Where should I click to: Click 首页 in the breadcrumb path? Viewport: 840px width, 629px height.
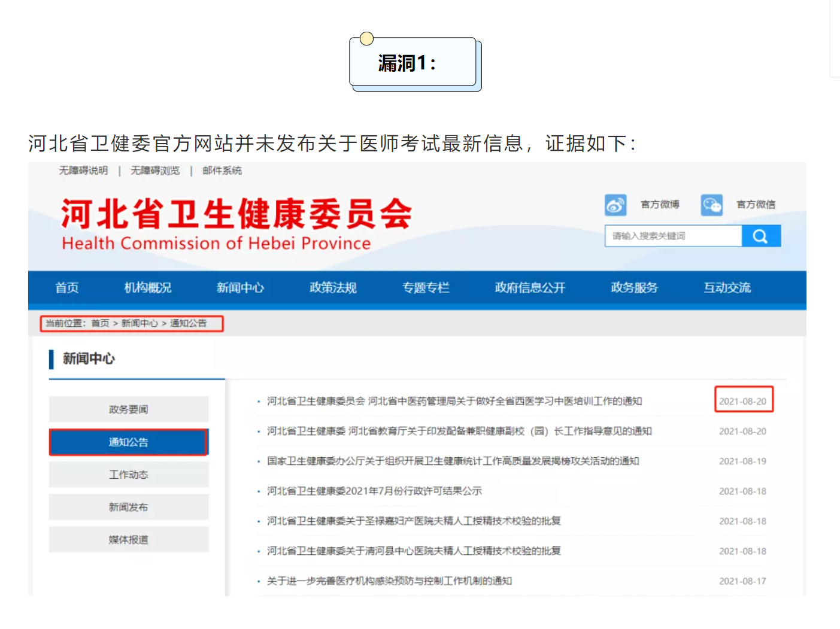pyautogui.click(x=100, y=323)
